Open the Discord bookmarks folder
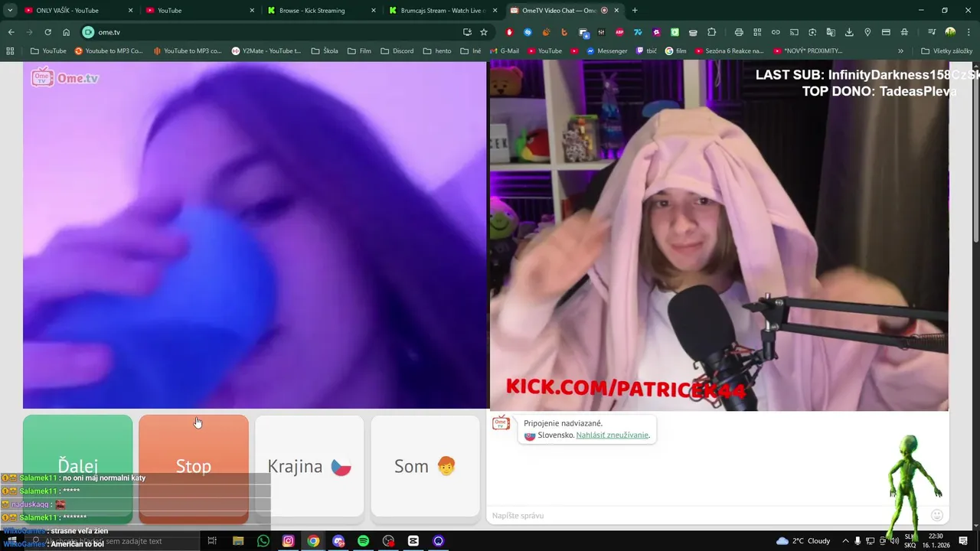 (397, 51)
